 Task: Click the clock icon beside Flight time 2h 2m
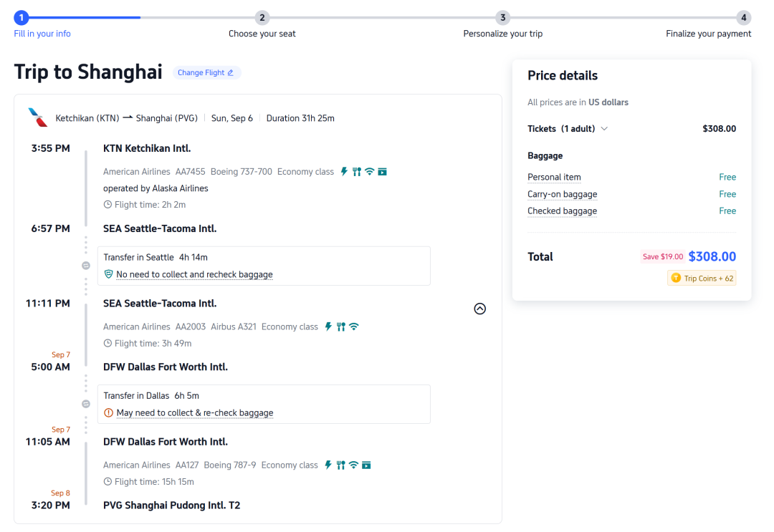point(107,205)
